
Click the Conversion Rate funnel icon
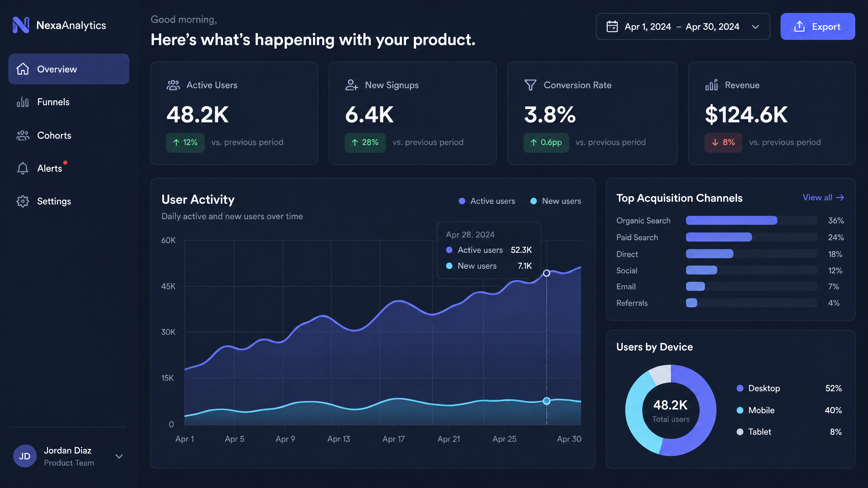pyautogui.click(x=530, y=85)
